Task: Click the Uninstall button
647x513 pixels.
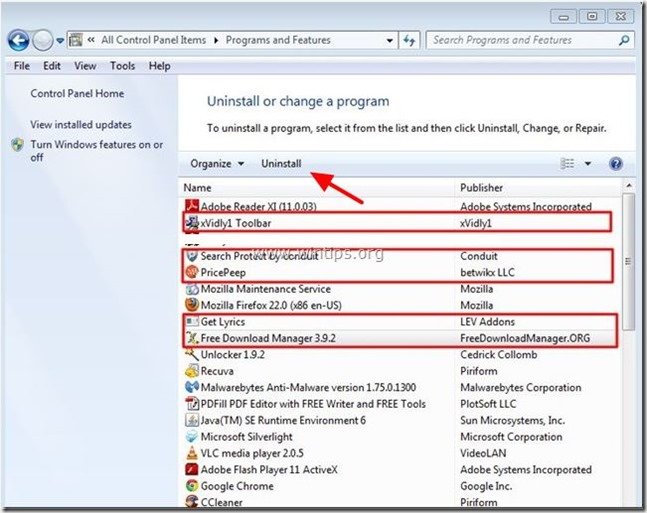Action: click(x=281, y=164)
